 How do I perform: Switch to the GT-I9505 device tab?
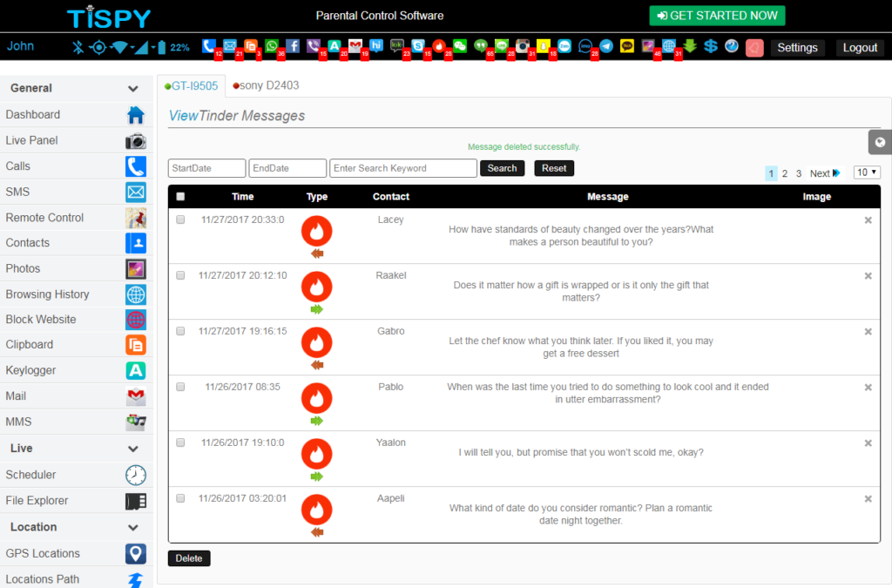pyautogui.click(x=191, y=86)
